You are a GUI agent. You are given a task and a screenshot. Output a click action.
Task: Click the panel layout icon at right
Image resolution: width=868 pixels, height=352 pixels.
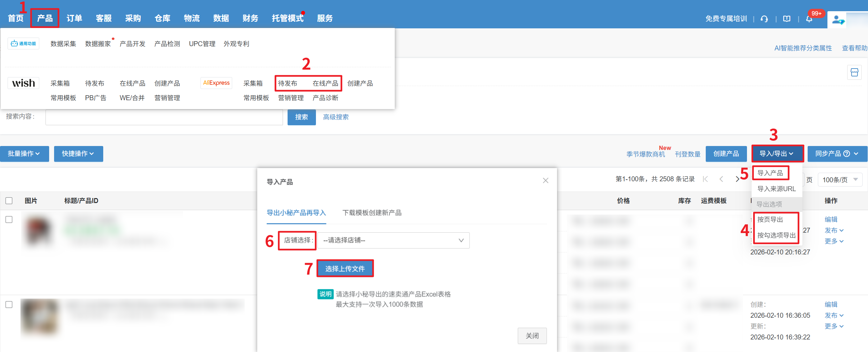(x=854, y=73)
